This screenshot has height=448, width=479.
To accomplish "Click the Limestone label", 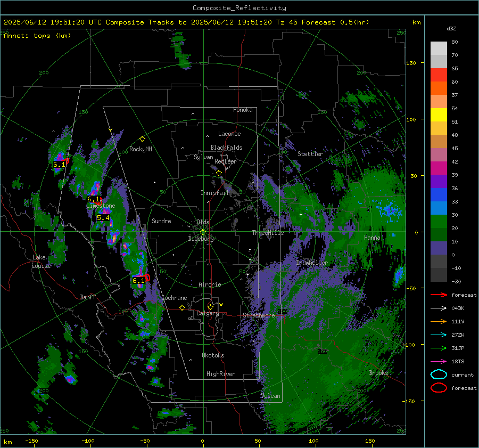I will pos(101,206).
